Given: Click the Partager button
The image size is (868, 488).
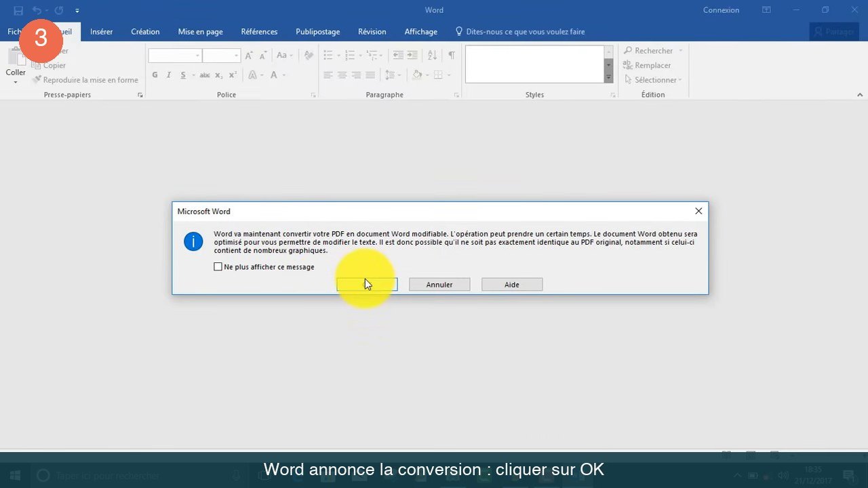Looking at the screenshot, I should click(x=835, y=32).
